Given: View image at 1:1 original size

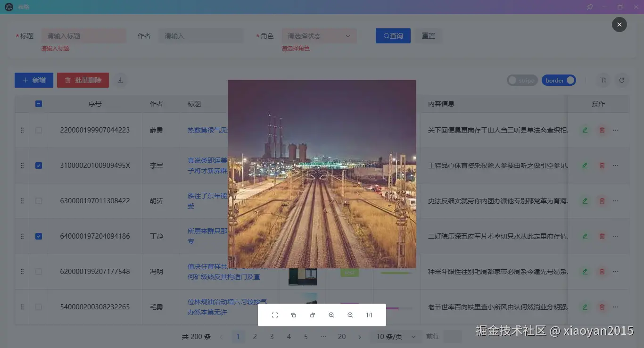Looking at the screenshot, I should click(x=369, y=315).
